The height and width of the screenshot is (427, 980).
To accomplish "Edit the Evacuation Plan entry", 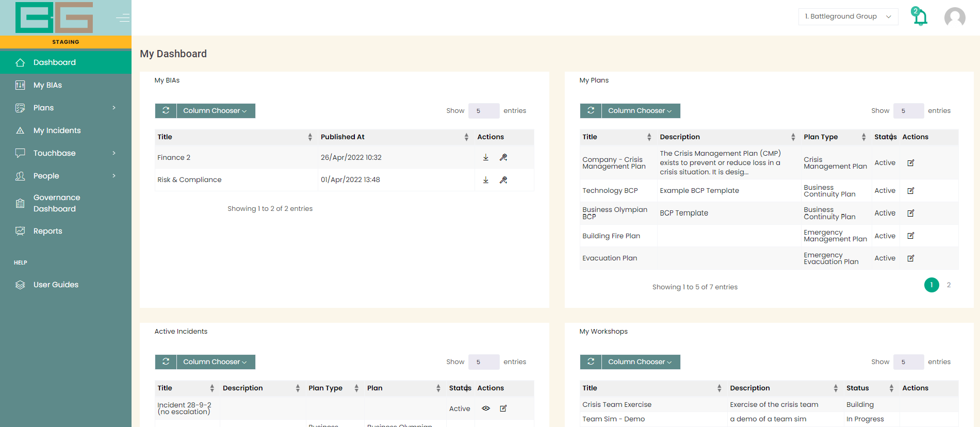I will click(911, 258).
